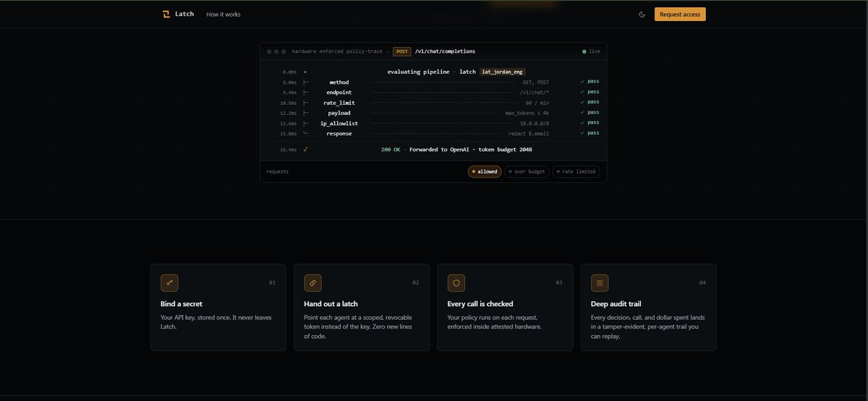Select the method policy row
This screenshot has height=401, width=868.
click(433, 82)
